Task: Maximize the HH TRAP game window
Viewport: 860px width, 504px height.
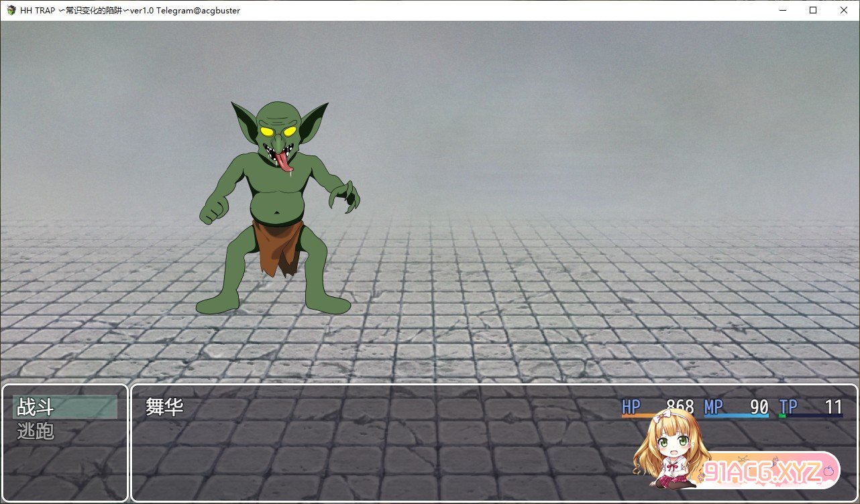Action: click(x=813, y=10)
